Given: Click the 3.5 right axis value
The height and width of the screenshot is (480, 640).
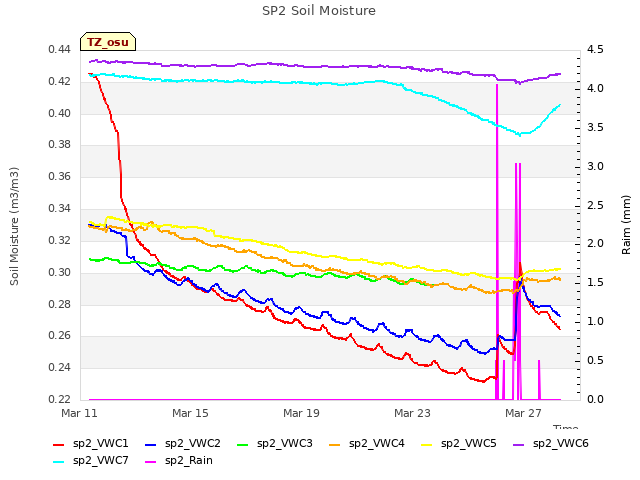Looking at the screenshot, I should tap(595, 127).
